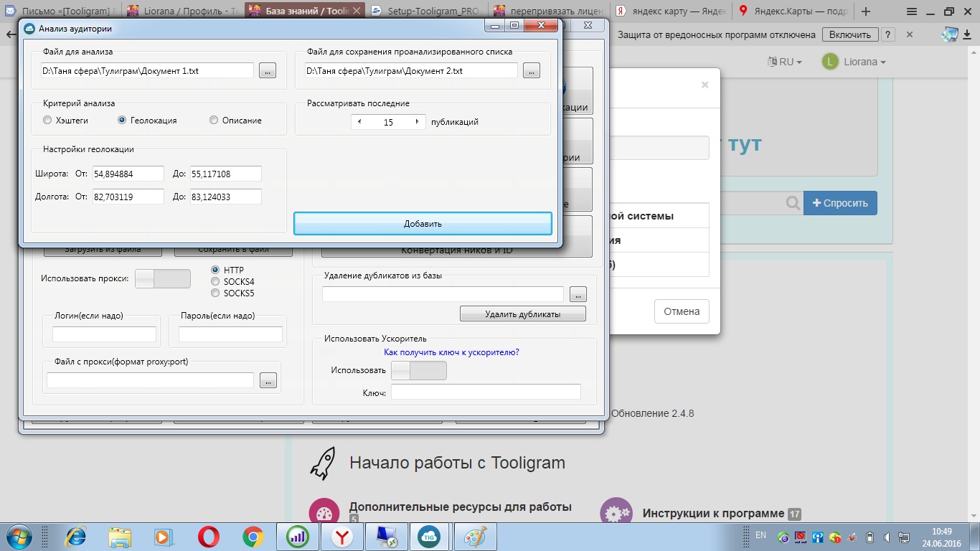Viewport: 980px width, 551px height.
Task: Close the web modal dialog with X
Action: click(705, 84)
